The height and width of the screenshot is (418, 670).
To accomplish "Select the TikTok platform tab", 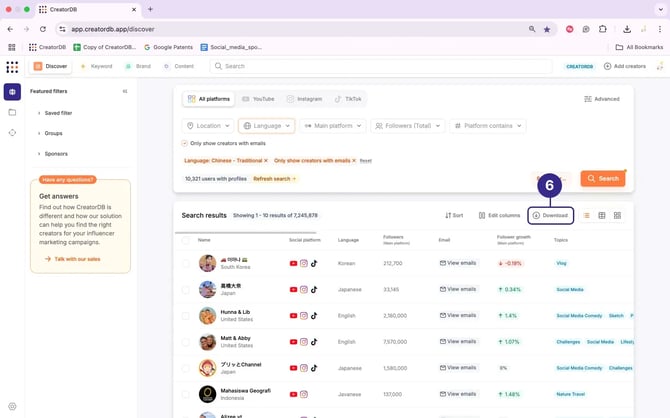I will [x=347, y=99].
